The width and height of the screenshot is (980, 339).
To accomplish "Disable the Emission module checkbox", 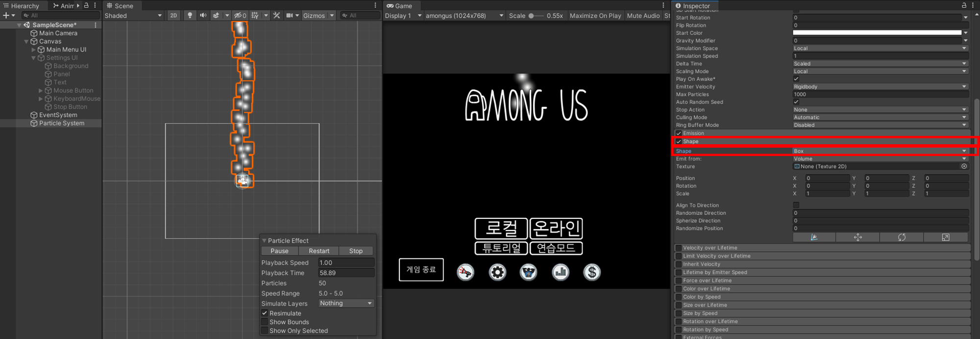I will click(679, 133).
